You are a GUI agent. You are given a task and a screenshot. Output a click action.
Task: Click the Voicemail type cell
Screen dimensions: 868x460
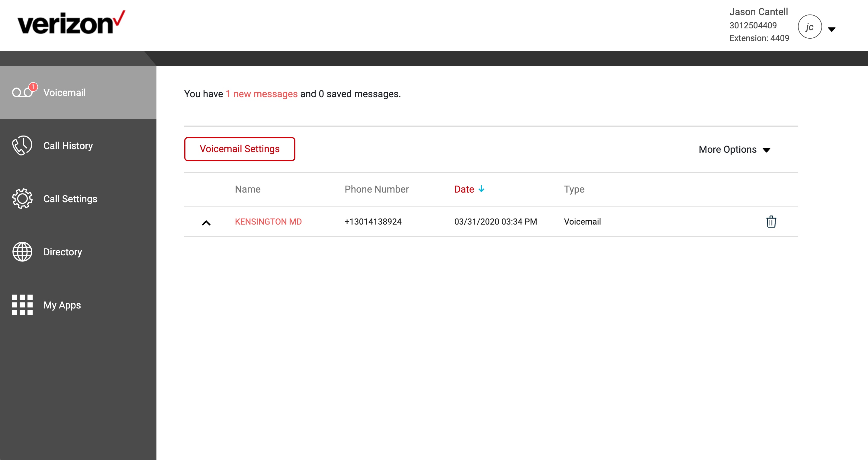click(x=582, y=222)
